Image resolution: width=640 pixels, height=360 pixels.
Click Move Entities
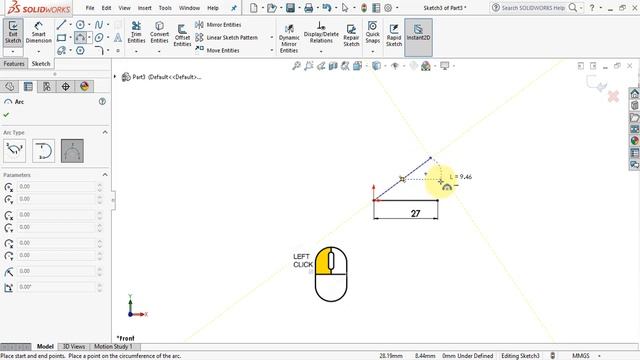[x=217, y=51]
